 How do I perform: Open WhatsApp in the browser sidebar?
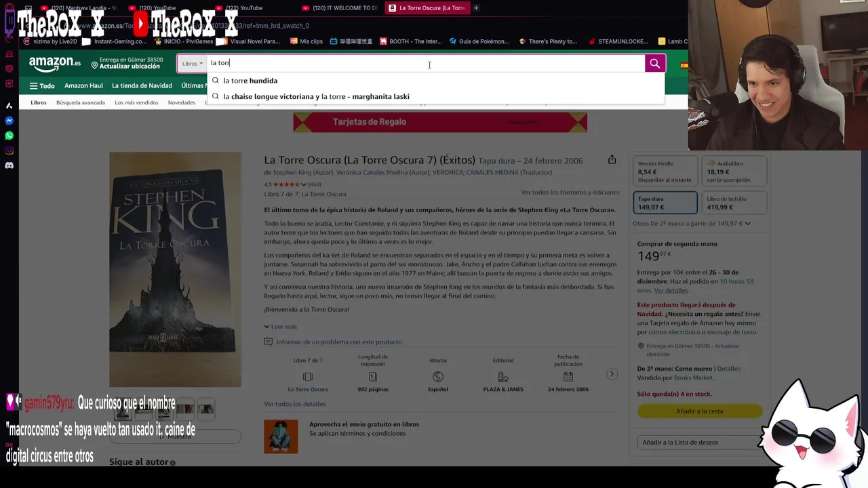pos(9,136)
